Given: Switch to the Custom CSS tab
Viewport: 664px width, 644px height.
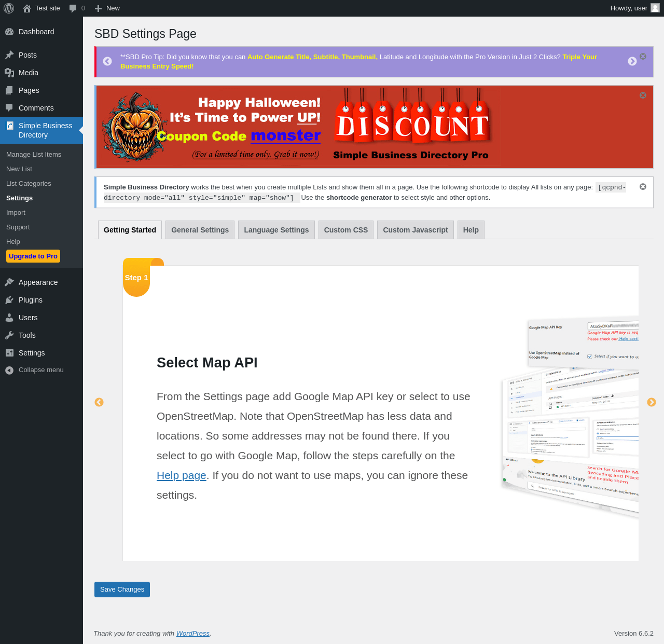Looking at the screenshot, I should pos(346,230).
